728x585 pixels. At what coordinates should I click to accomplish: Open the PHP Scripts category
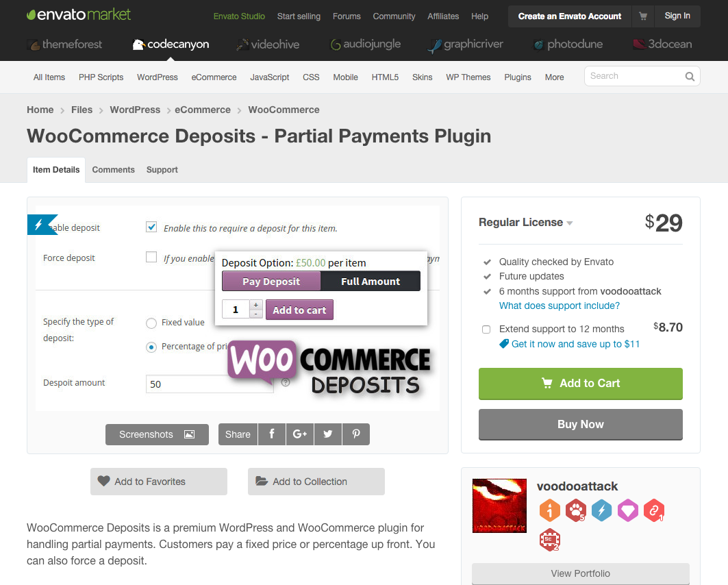(x=101, y=77)
